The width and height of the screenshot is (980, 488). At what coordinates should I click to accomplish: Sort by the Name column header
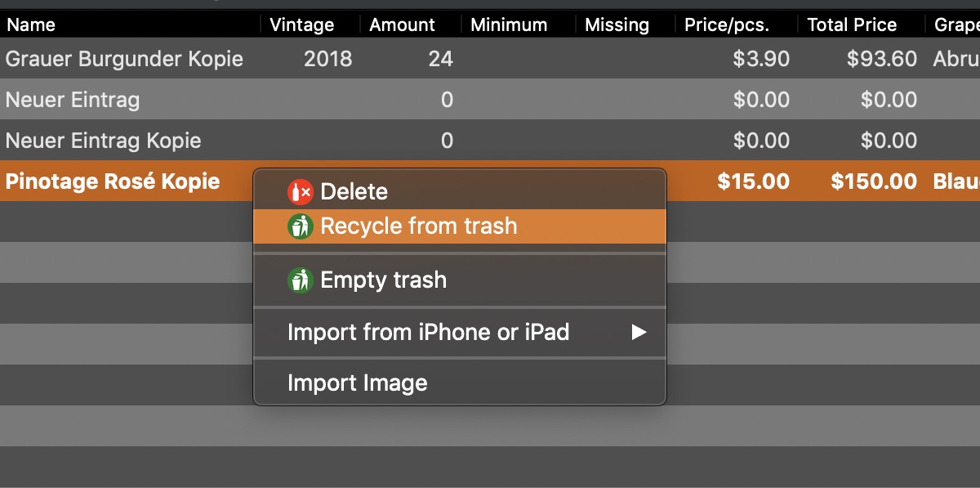coord(131,25)
